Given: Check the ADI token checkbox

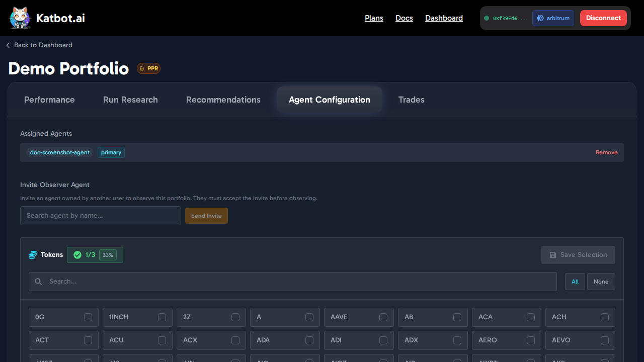Looking at the screenshot, I should click(383, 340).
